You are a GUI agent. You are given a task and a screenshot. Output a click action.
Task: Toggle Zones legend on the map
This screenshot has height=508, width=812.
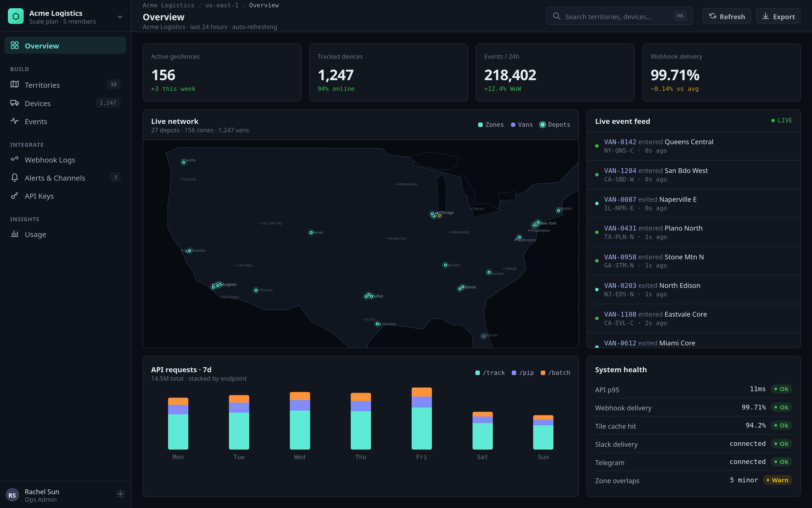coord(491,125)
